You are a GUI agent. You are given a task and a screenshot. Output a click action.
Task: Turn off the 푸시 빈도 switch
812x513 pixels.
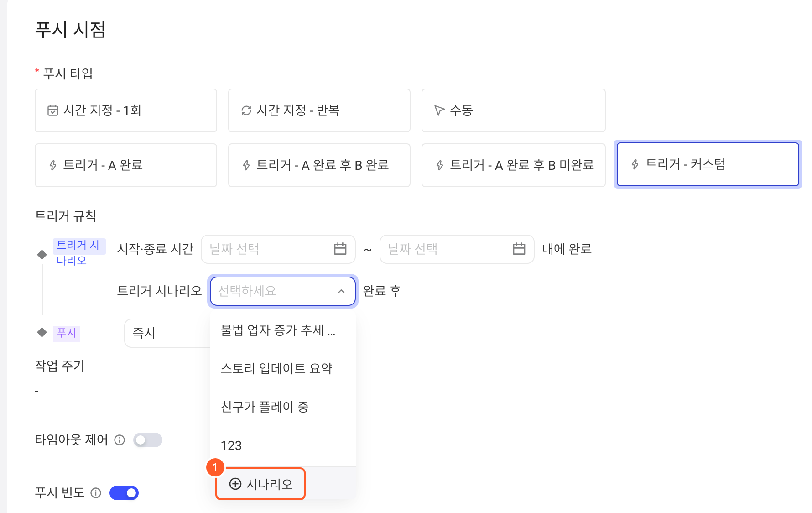124,493
